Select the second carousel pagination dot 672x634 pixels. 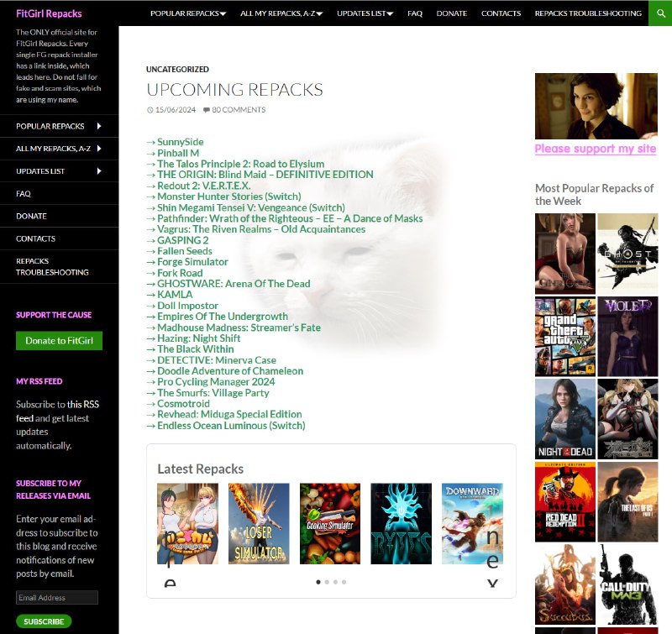click(x=326, y=581)
